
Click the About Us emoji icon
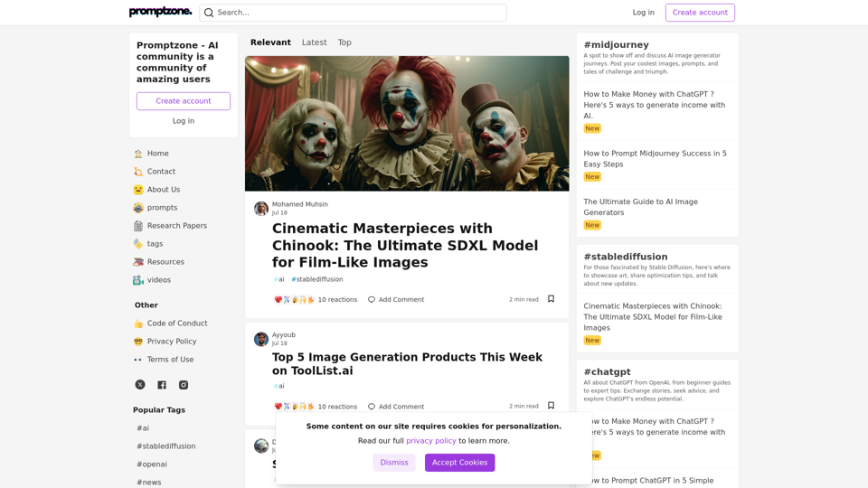tap(137, 190)
